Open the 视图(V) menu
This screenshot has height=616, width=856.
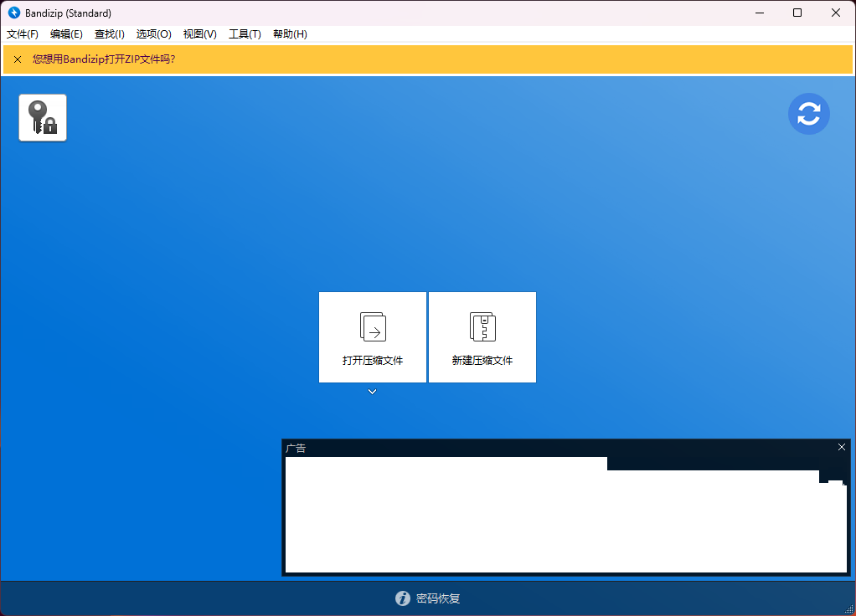pyautogui.click(x=199, y=34)
